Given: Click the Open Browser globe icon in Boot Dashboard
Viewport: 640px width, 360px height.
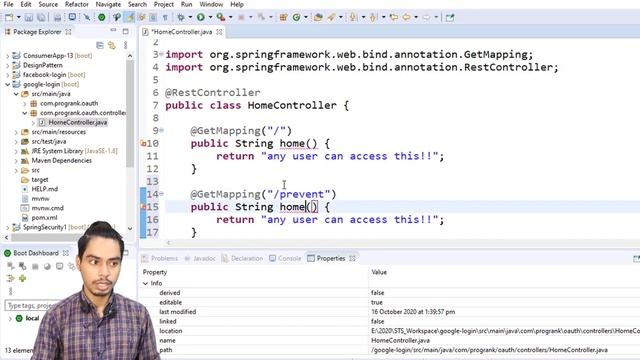Looking at the screenshot, I should point(47,267).
